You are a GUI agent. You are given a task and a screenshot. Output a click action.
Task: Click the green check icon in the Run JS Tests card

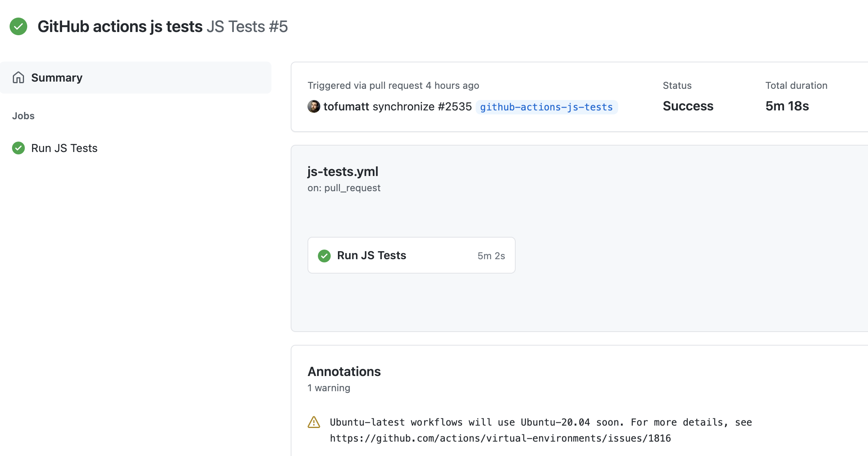point(324,256)
